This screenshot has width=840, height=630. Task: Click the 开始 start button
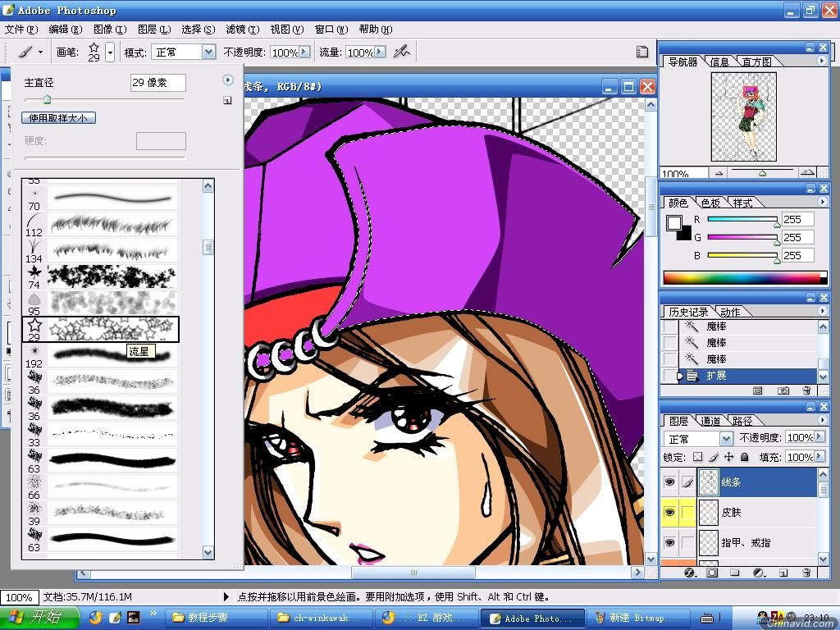[x=39, y=619]
